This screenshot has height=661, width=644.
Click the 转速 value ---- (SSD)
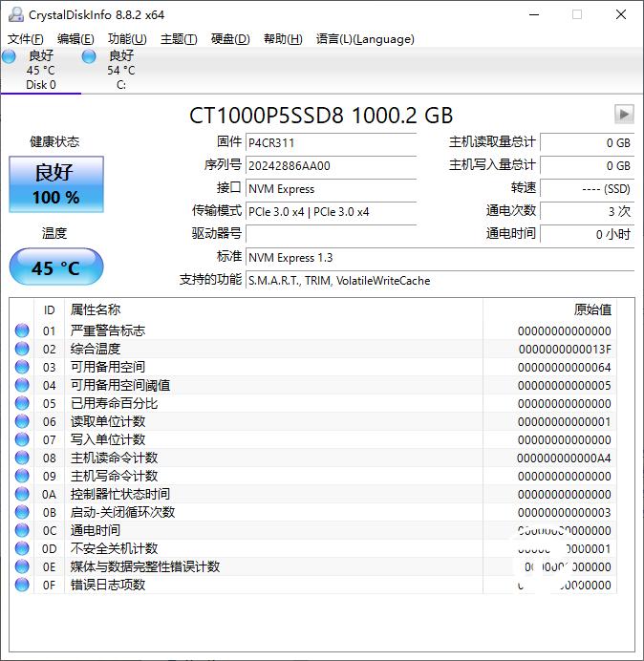(x=587, y=189)
